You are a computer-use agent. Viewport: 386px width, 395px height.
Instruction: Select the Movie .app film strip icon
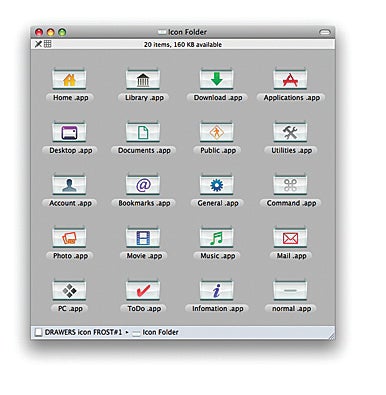click(143, 237)
